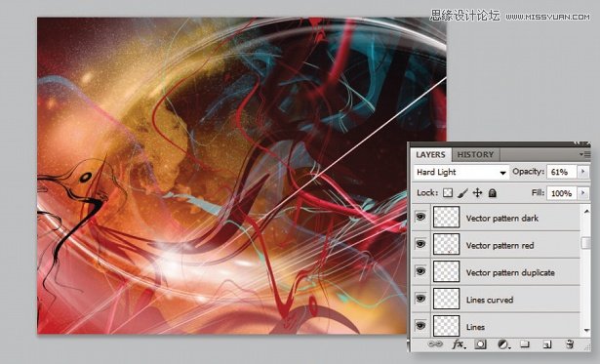Image resolution: width=600 pixels, height=364 pixels.
Task: Click link layers chain icon
Action: point(435,344)
